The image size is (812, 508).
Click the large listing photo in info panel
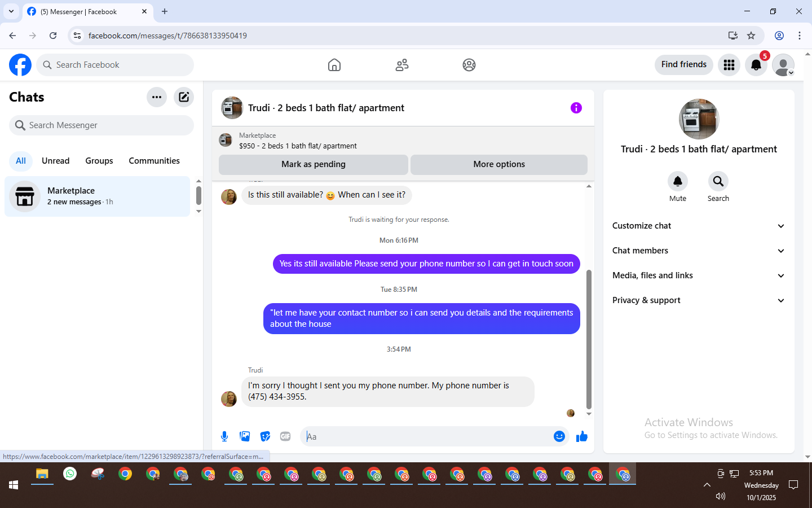[699, 119]
